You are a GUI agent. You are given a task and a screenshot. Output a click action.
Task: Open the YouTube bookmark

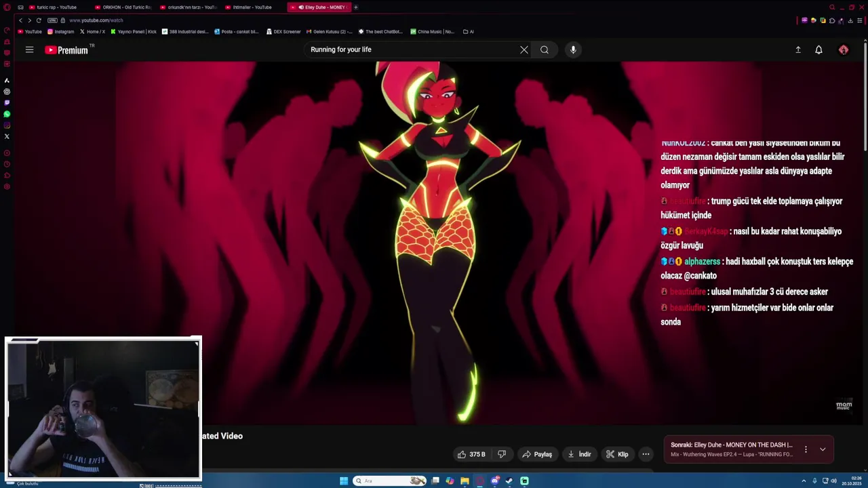pyautogui.click(x=30, y=31)
